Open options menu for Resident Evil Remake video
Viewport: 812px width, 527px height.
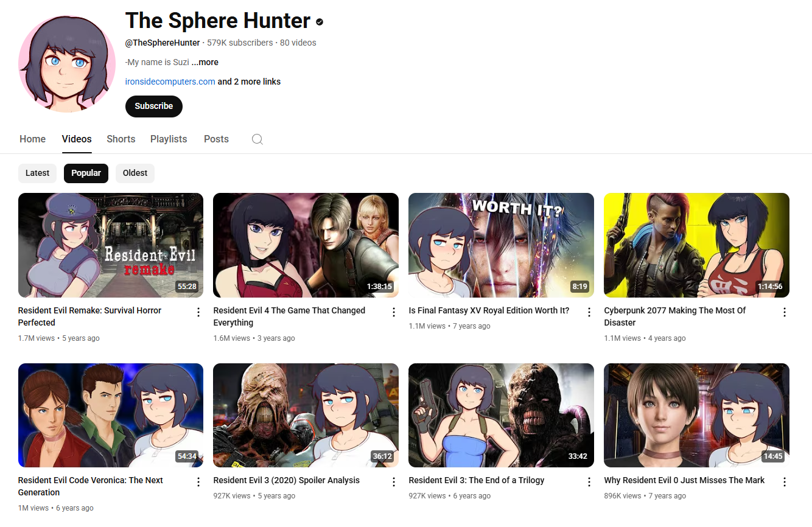198,312
